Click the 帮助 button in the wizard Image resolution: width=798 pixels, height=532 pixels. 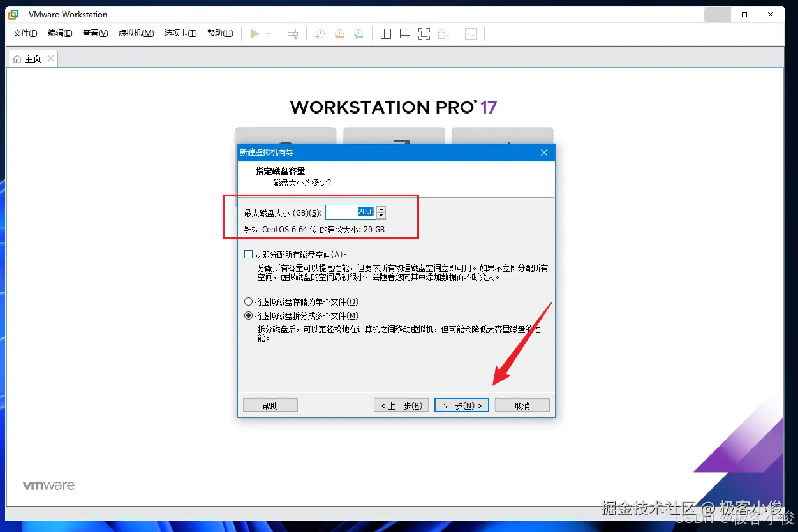pyautogui.click(x=270, y=405)
